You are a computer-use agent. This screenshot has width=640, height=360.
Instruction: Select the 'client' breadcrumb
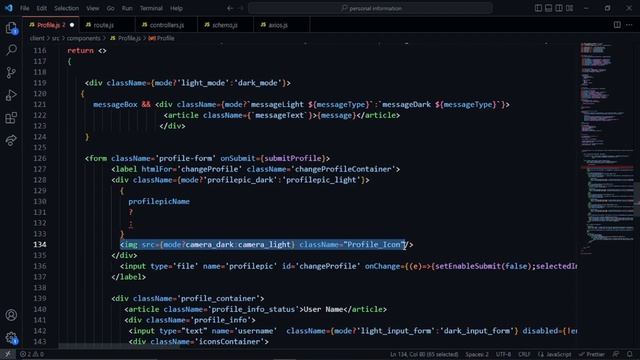pos(37,38)
